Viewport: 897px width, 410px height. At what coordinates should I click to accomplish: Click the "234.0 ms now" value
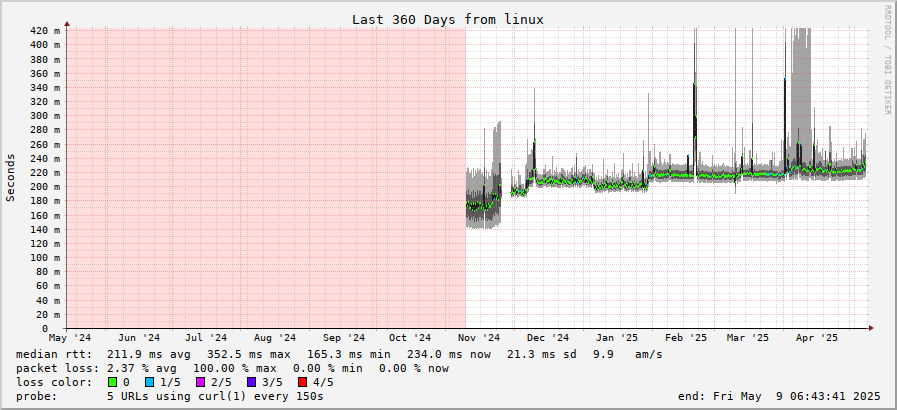click(448, 355)
